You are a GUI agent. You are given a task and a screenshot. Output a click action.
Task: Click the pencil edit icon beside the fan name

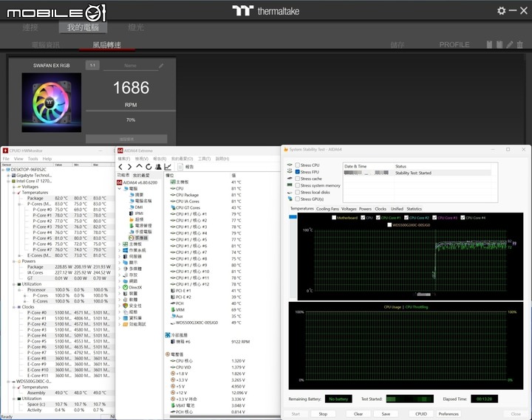click(x=161, y=66)
